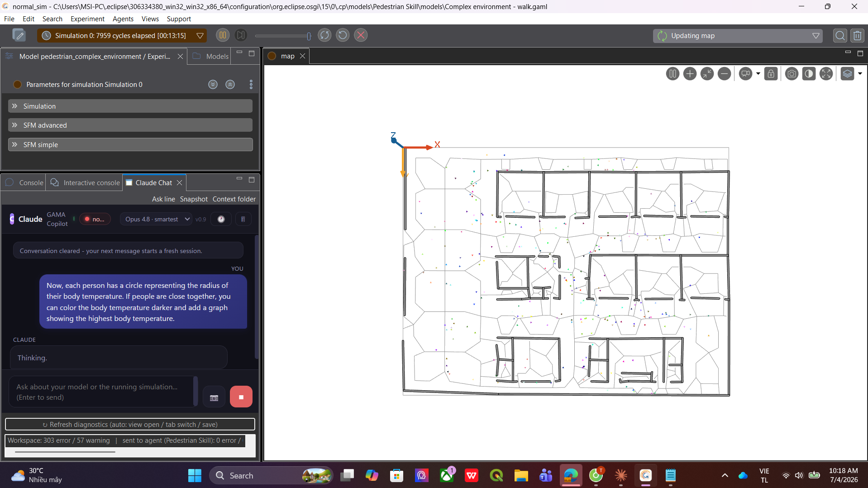This screenshot has height=488, width=868.
Task: Open the Experiment menu
Action: [x=87, y=19]
